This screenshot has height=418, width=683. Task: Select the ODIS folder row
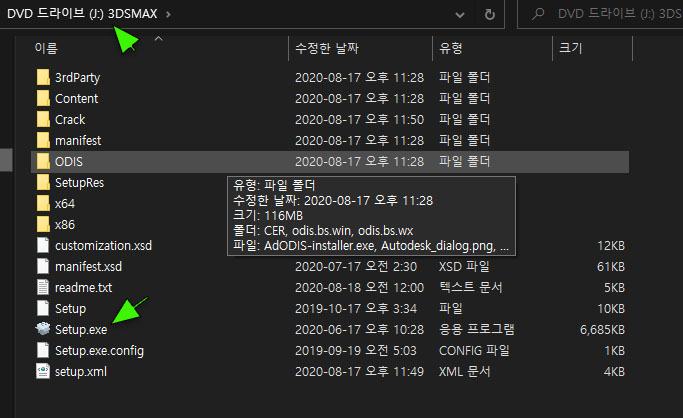(x=330, y=162)
